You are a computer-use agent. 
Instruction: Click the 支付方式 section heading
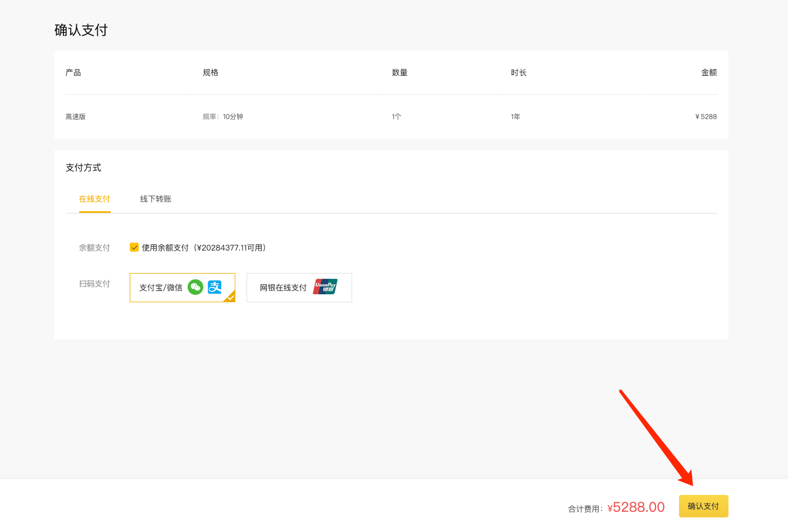coord(83,167)
